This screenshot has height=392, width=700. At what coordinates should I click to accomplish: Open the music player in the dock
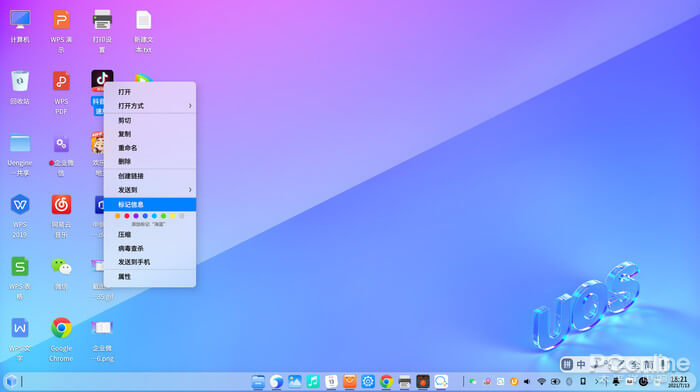tap(313, 382)
